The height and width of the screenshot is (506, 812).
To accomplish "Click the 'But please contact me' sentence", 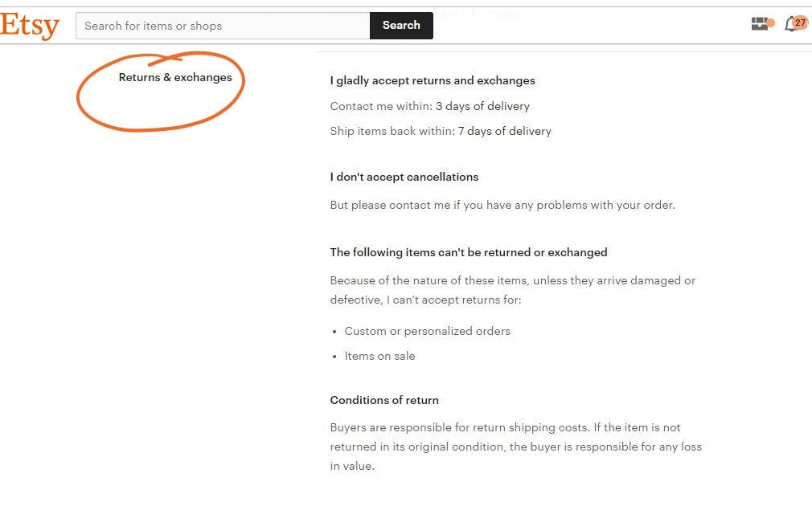I will tap(502, 205).
